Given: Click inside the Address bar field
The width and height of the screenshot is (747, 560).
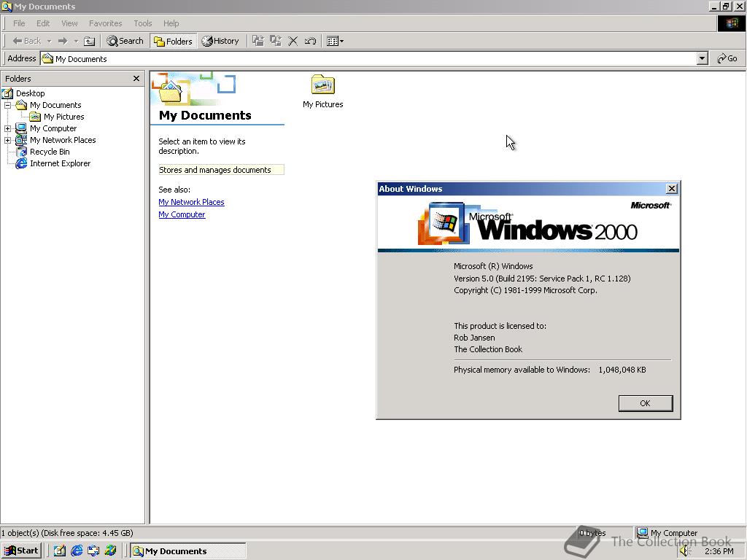Looking at the screenshot, I should tap(369, 58).
